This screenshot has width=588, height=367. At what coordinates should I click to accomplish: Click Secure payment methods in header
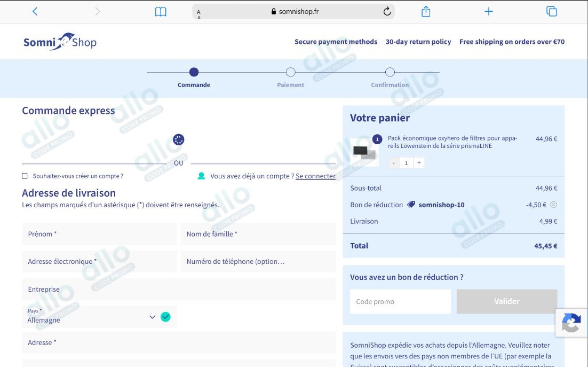tap(336, 42)
